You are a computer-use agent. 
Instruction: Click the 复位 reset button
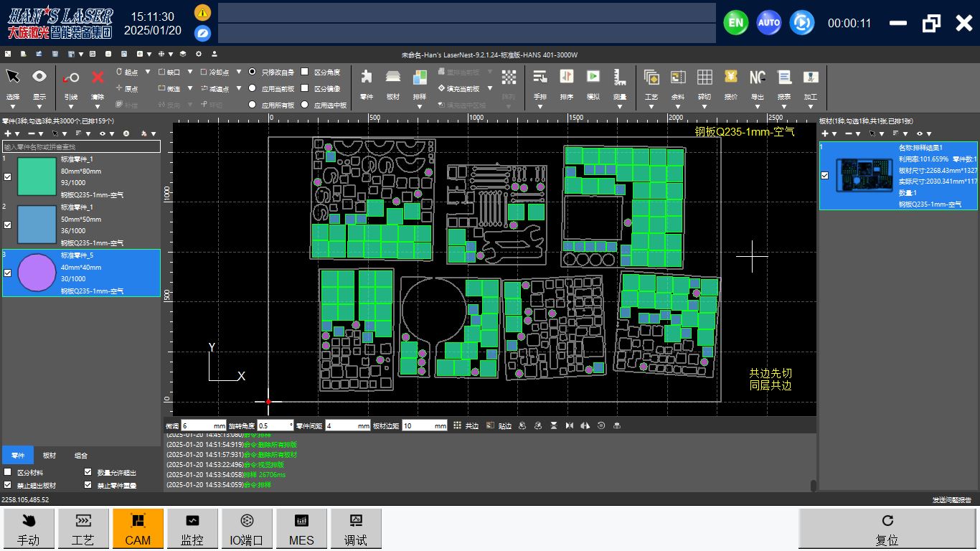tap(887, 529)
